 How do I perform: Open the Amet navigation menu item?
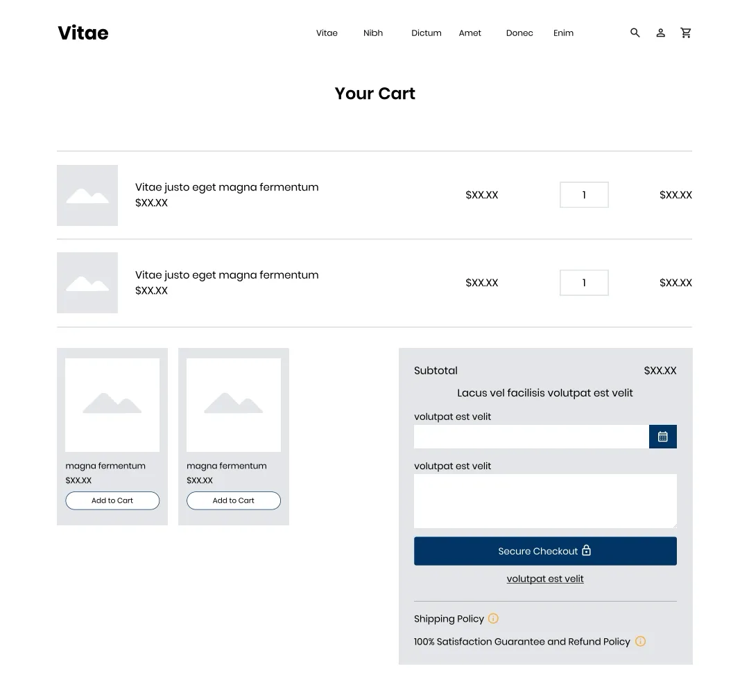470,33
